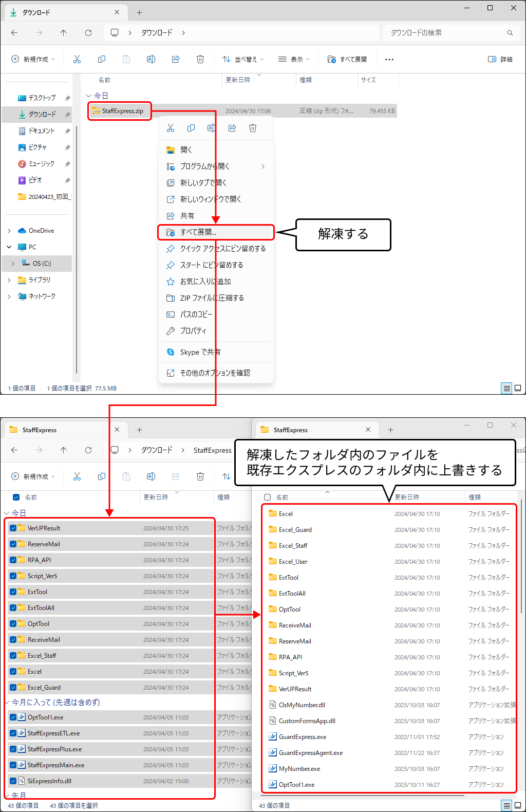
Task: Click vertical scrollbar in right StaffExpress window
Action: 522,556
